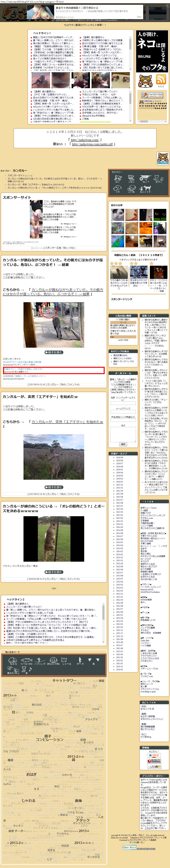Screen dimensions: 170x868
Task: Click the 人が開け、ネコは閉じる manga banner
Action: point(152,51)
